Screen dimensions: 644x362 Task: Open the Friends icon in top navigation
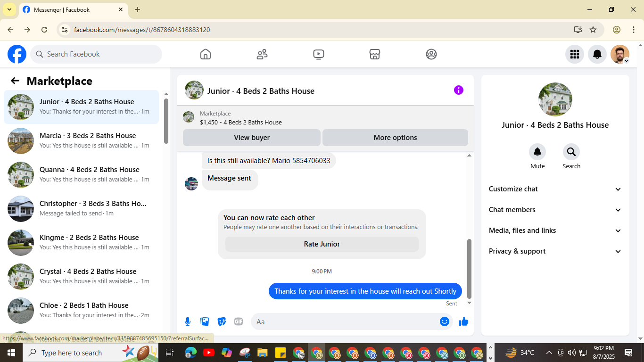coord(262,54)
